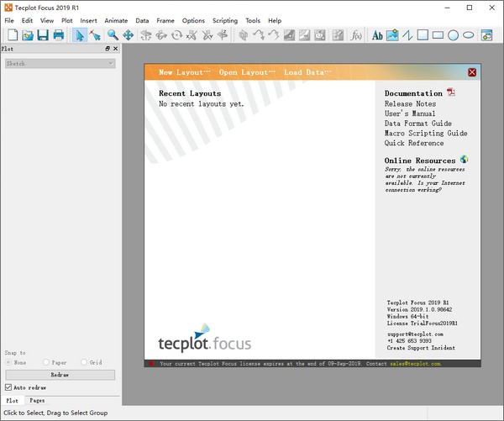Click the X-axis rotate tool icon
This screenshot has width=504, height=421.
(192, 34)
